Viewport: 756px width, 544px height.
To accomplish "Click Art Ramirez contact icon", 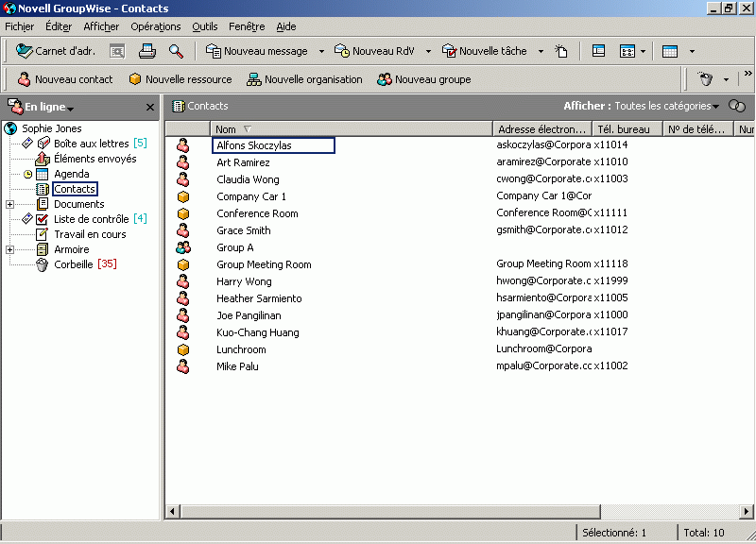I will [x=182, y=162].
